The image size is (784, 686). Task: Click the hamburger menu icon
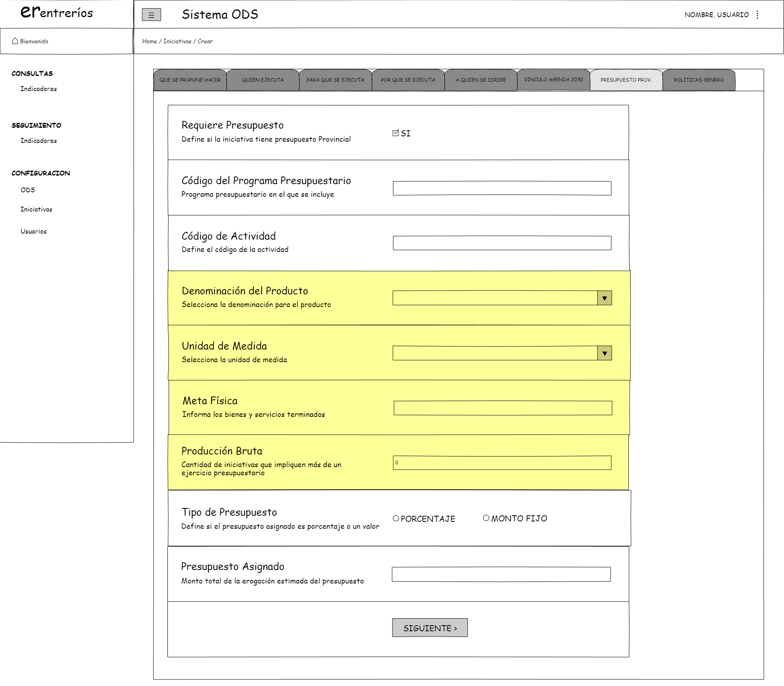[151, 15]
